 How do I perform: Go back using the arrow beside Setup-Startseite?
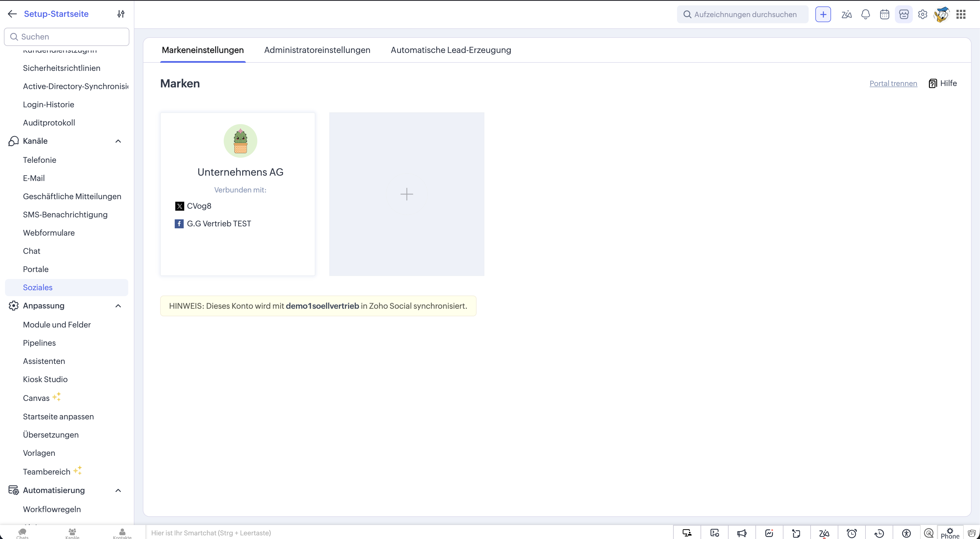[x=12, y=14]
